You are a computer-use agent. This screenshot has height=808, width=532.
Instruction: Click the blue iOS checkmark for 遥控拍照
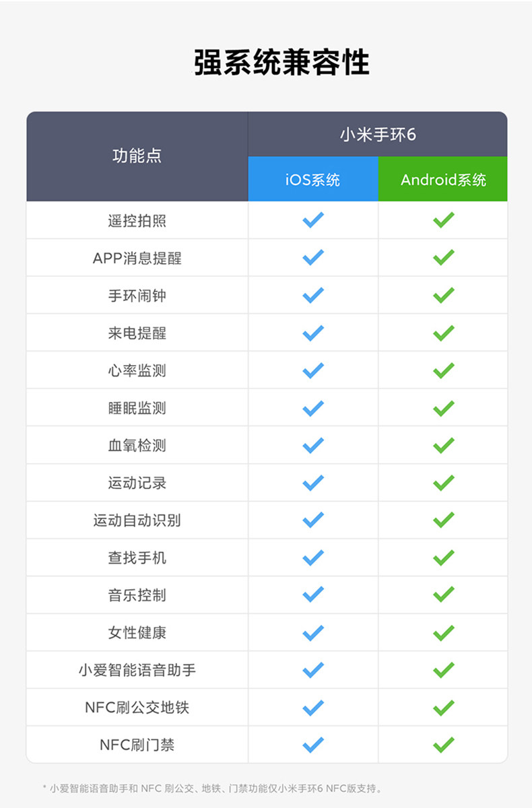pos(313,220)
